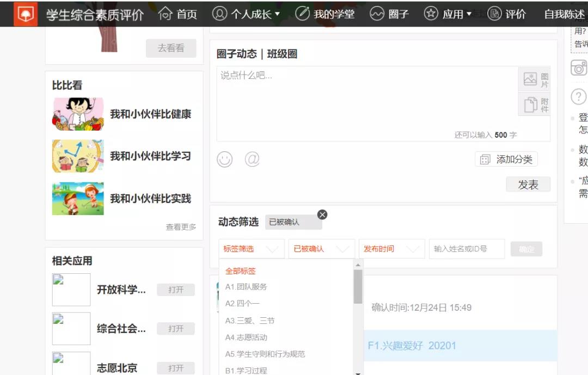Click the pencil icon for 我的学堂
The image size is (588, 375).
coord(302,14)
